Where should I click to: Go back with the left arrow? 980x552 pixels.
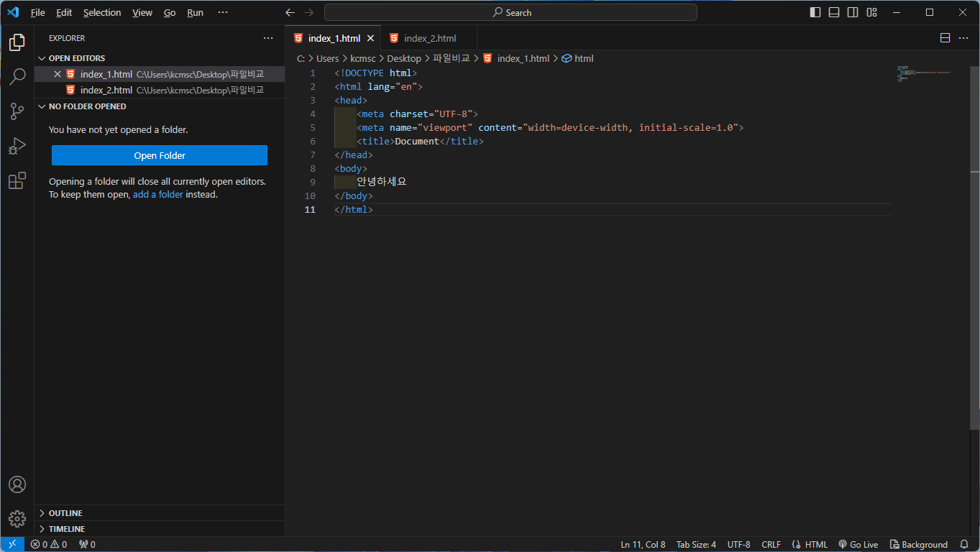click(x=290, y=12)
